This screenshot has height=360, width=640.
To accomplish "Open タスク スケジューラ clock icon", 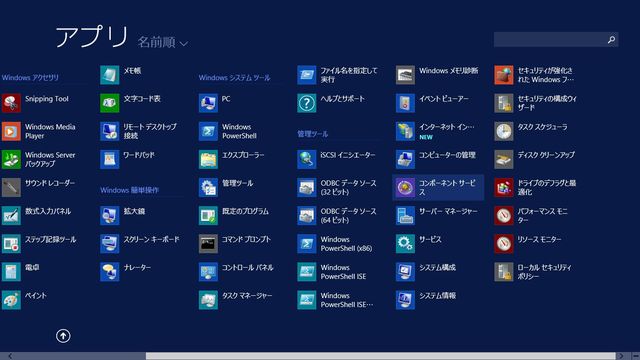I will (504, 131).
